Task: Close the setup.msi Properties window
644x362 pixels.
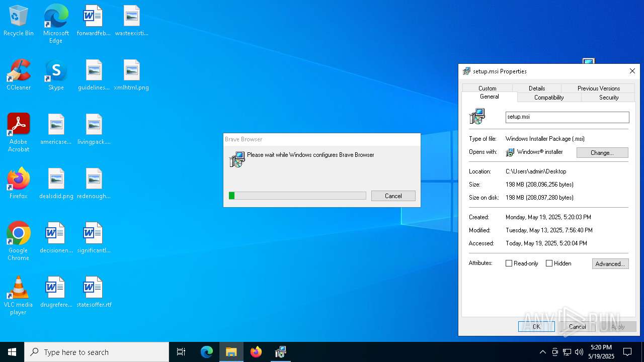Action: tap(632, 71)
